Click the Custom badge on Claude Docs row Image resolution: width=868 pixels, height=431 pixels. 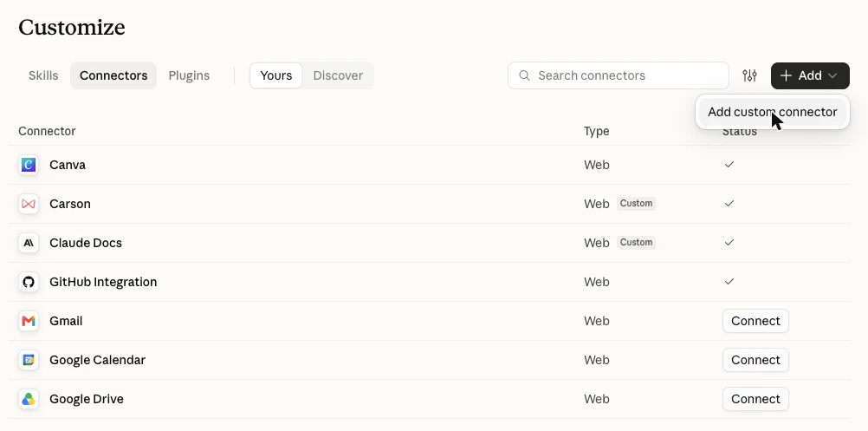tap(636, 242)
